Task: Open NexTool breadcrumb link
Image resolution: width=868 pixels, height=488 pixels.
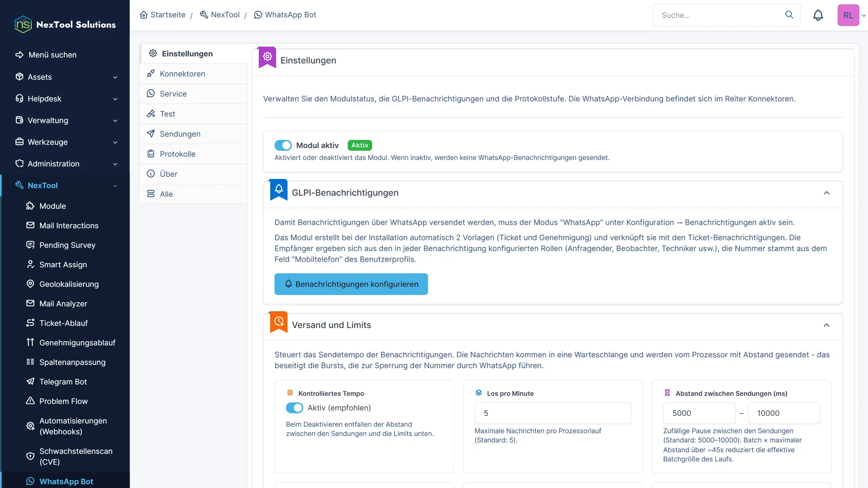Action: pos(220,15)
